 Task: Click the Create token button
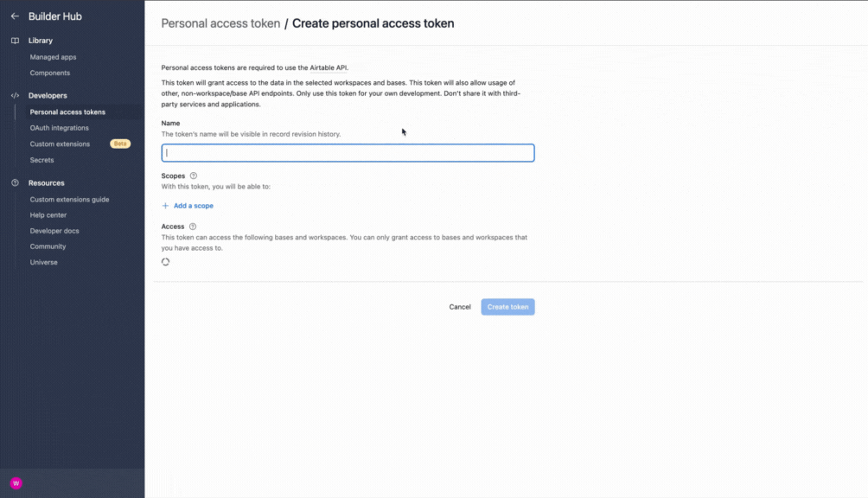(x=507, y=307)
